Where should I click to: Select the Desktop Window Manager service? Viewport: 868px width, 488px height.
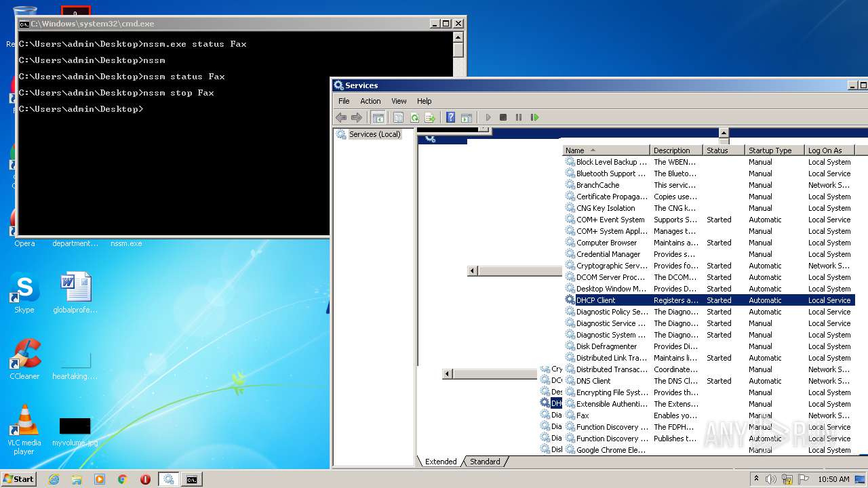click(709, 289)
